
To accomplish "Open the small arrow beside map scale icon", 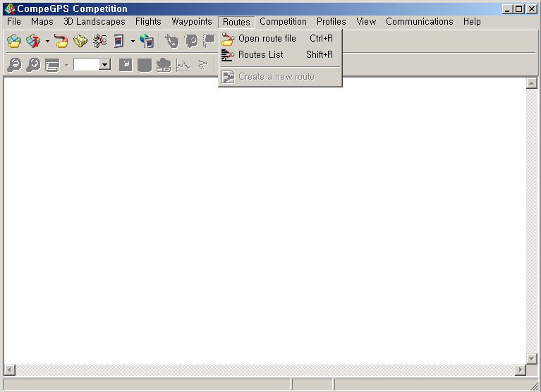I will tap(66, 65).
